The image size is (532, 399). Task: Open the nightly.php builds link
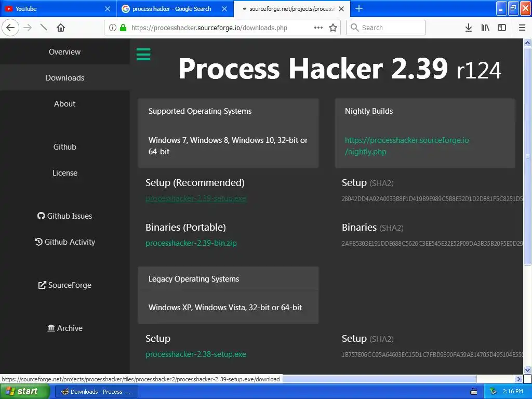click(x=407, y=146)
